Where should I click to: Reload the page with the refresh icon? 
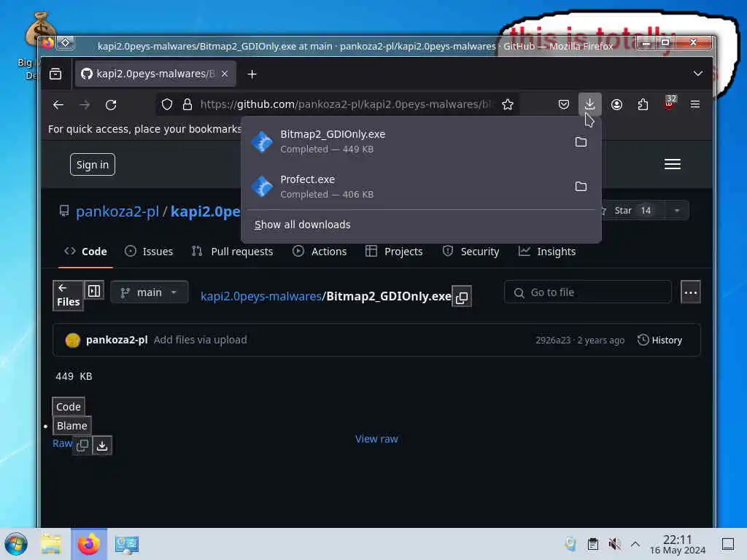coord(111,105)
